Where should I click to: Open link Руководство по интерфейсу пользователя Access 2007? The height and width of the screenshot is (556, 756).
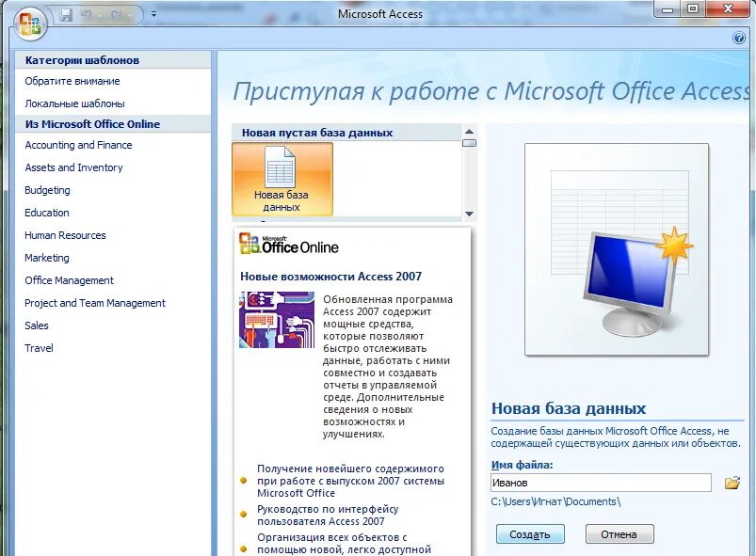[x=328, y=515]
